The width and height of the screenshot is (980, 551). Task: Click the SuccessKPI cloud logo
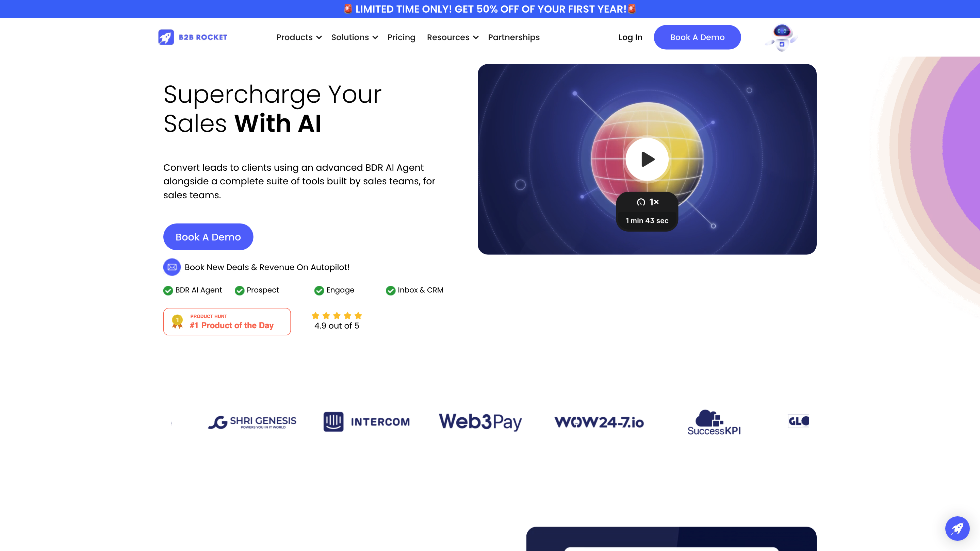tap(714, 422)
